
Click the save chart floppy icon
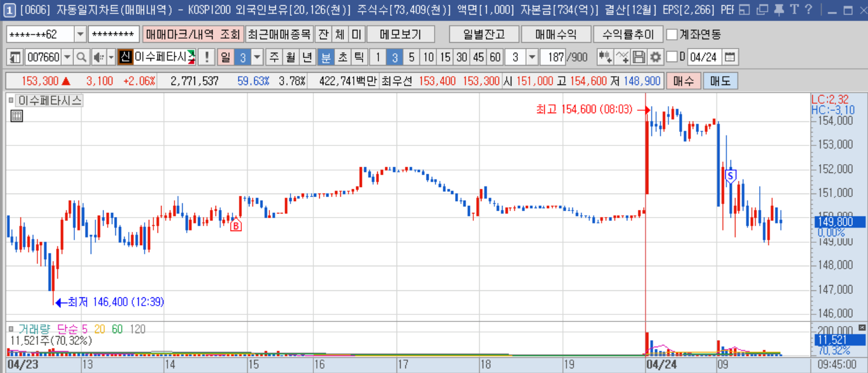639,57
